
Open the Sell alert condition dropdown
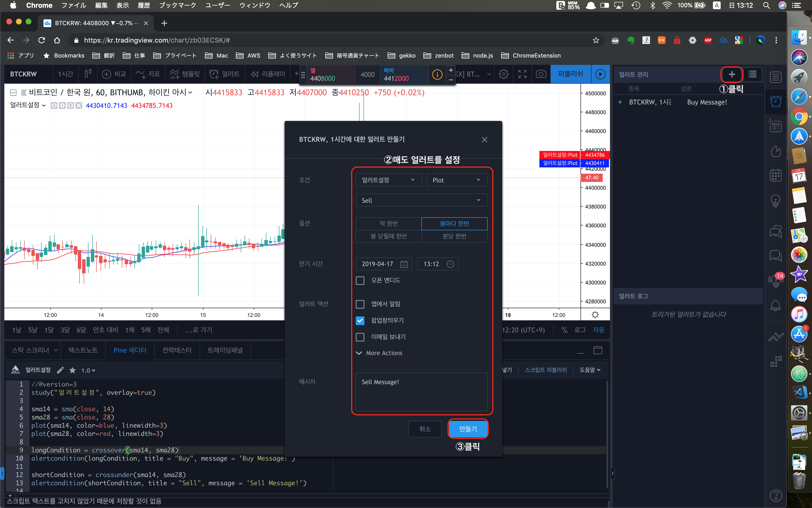421,200
